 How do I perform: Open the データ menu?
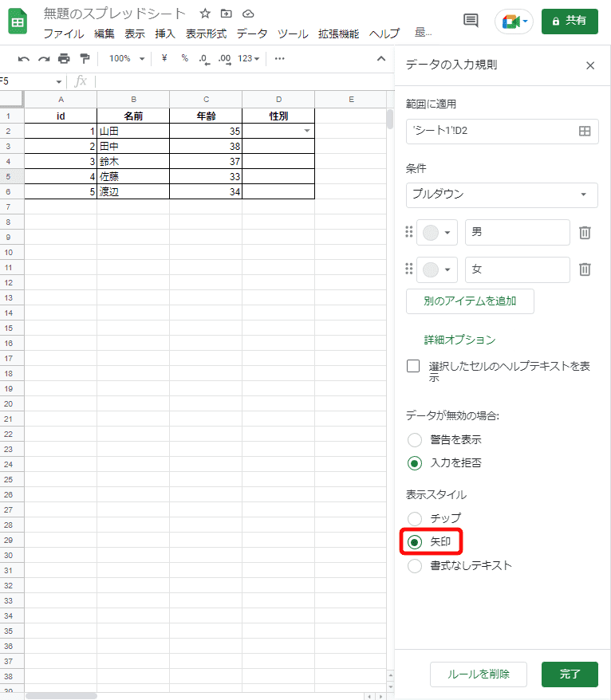(x=252, y=34)
